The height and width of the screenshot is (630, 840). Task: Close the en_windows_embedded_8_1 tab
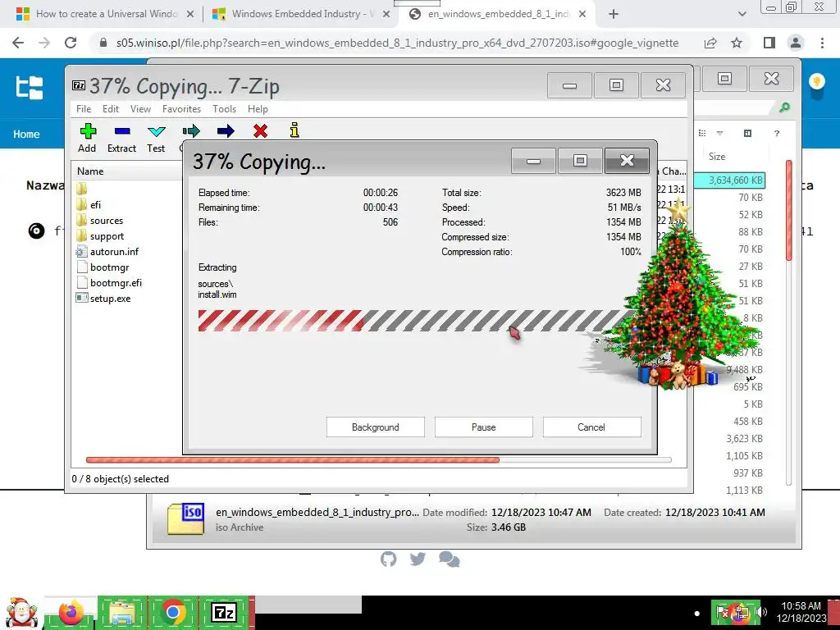pos(583,15)
